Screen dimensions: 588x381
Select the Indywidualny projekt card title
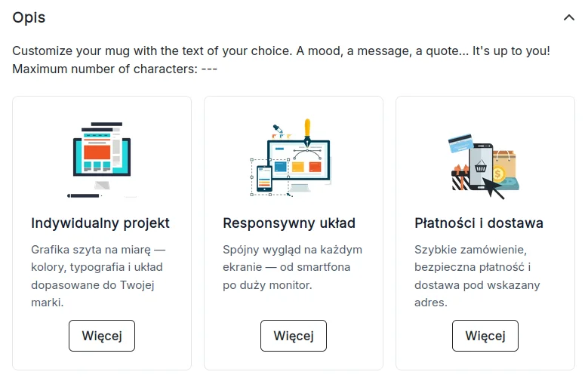pyautogui.click(x=100, y=223)
